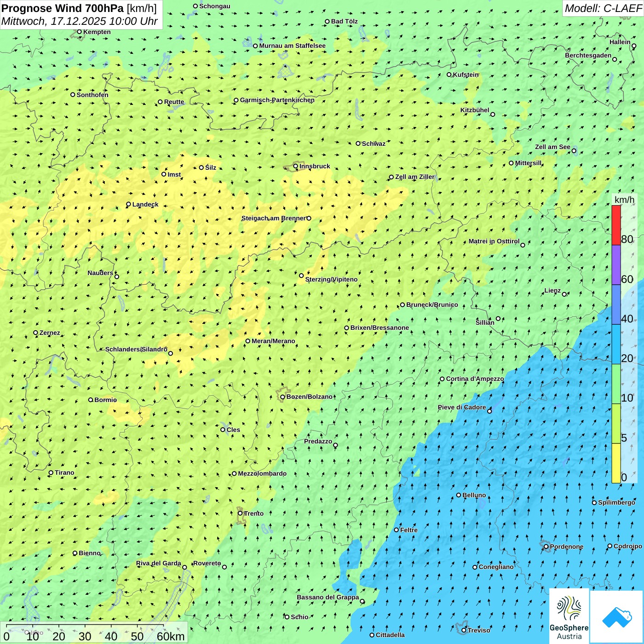Click the Garmisch-Partenkirchen marker
The width and height of the screenshot is (644, 644).
pos(236,100)
